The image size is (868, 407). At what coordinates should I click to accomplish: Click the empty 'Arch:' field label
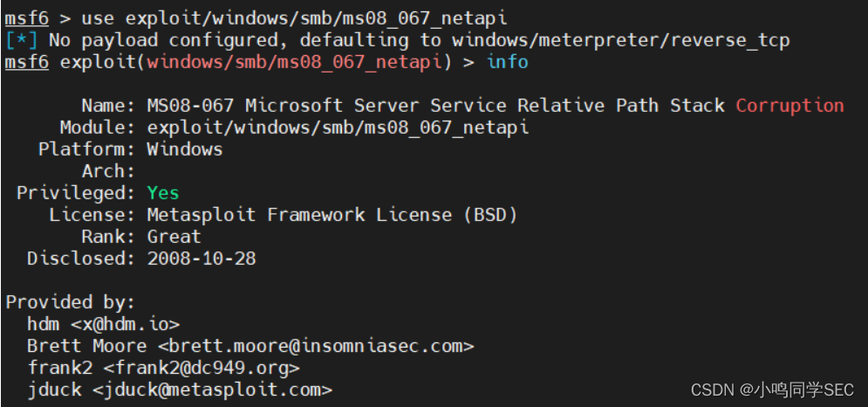coord(108,171)
